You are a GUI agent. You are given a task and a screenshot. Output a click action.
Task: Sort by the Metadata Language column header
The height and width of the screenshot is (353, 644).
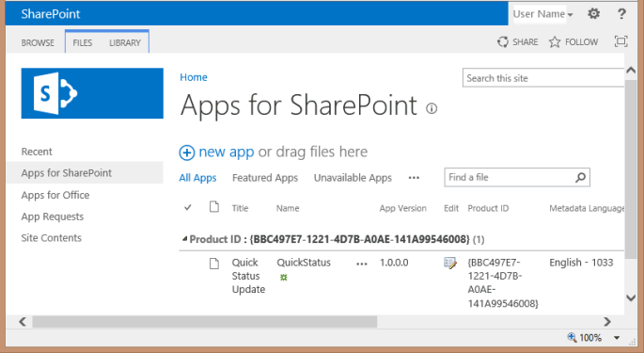click(587, 208)
